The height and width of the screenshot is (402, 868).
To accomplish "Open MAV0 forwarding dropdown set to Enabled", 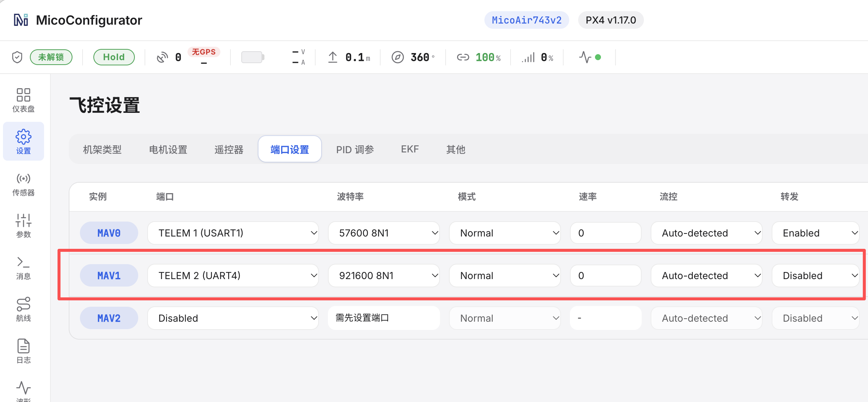I will pyautogui.click(x=816, y=233).
